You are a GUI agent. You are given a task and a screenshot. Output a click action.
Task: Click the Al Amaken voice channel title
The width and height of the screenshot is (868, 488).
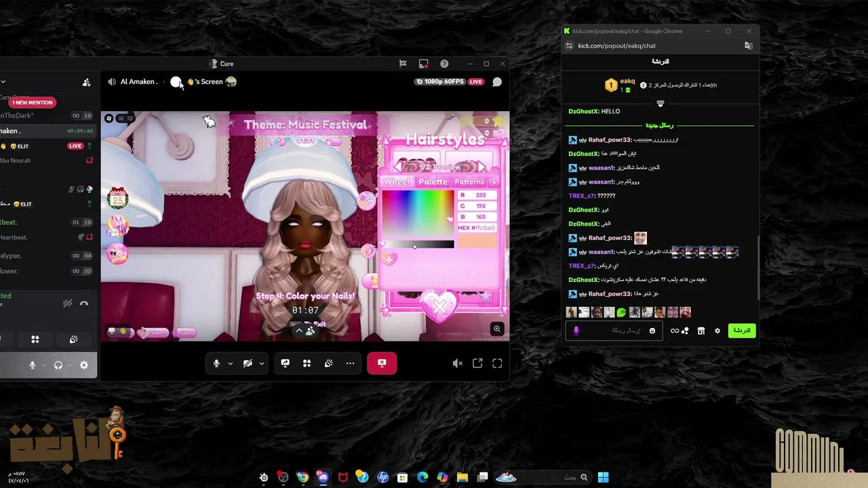(x=138, y=82)
